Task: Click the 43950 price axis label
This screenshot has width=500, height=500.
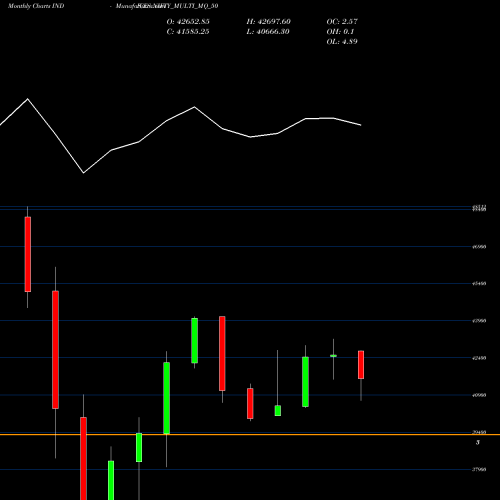Action: 479,321
